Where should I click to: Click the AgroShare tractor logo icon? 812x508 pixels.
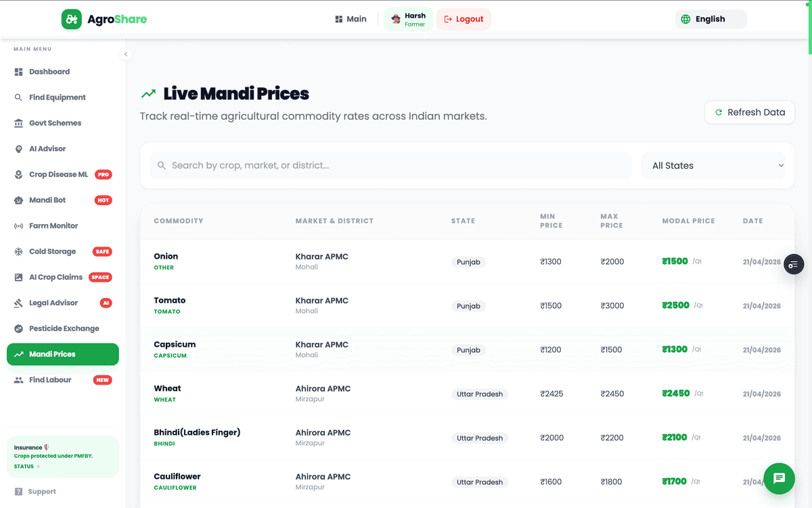71,19
